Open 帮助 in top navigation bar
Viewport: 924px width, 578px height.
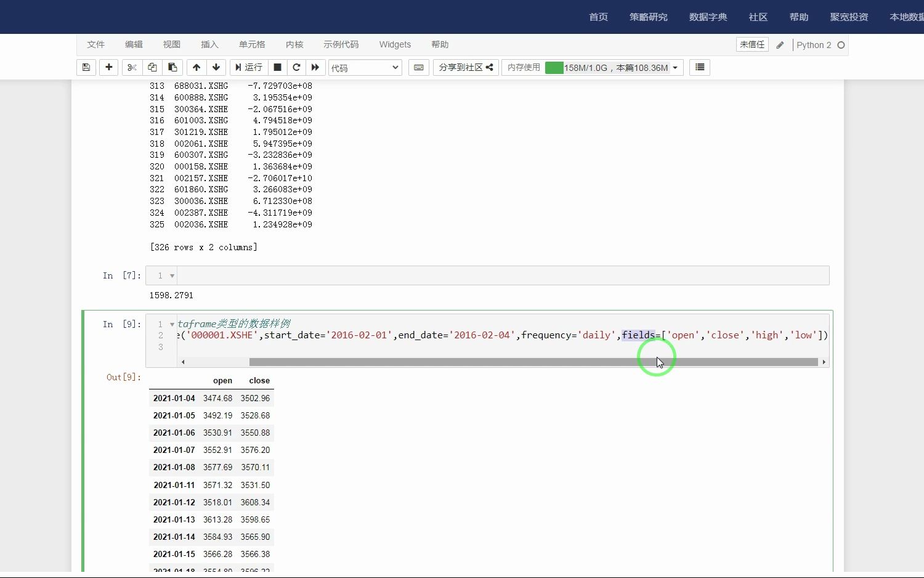pos(798,17)
